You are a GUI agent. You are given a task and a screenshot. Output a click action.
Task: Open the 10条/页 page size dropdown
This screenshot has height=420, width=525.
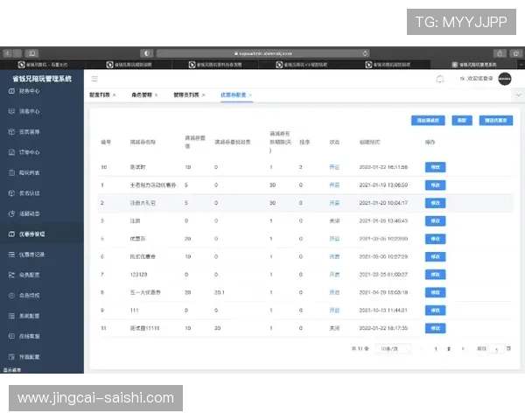click(392, 349)
